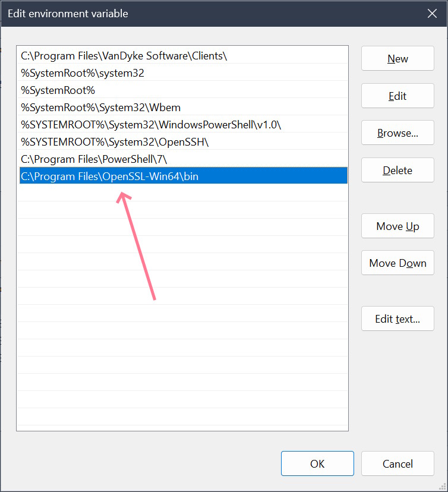Click the highlighted OpenSSL-Win64\bin entry
Image resolution: width=448 pixels, height=492 pixels.
pyautogui.click(x=109, y=176)
